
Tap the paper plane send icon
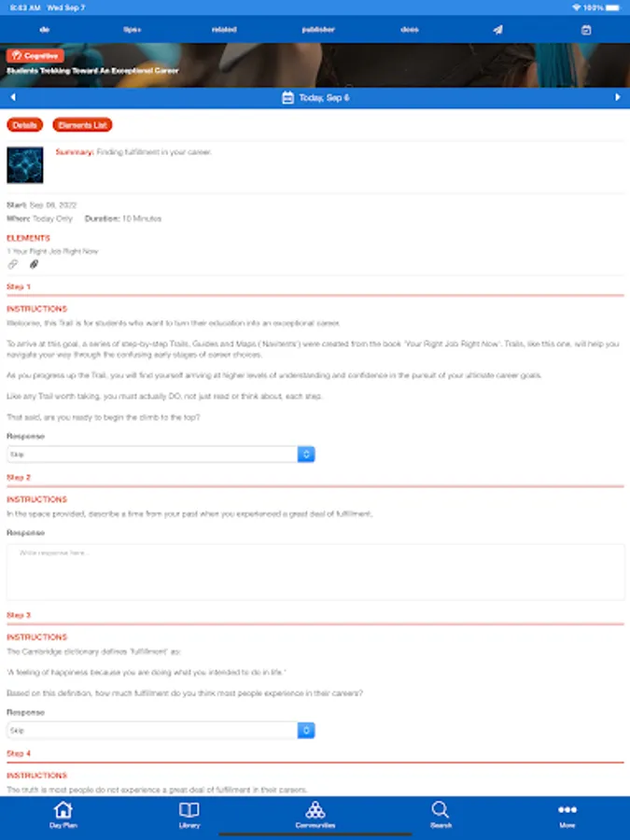coord(497,30)
